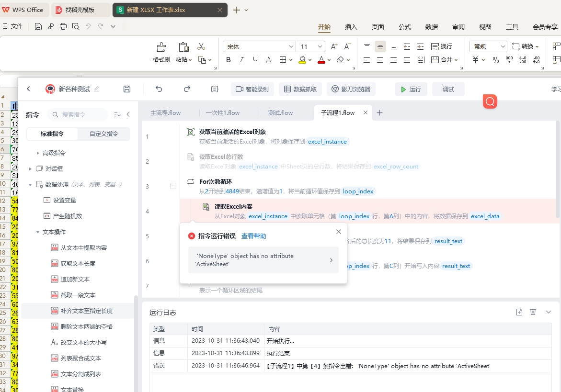Switch to the 公式 ribbon tab

click(405, 27)
